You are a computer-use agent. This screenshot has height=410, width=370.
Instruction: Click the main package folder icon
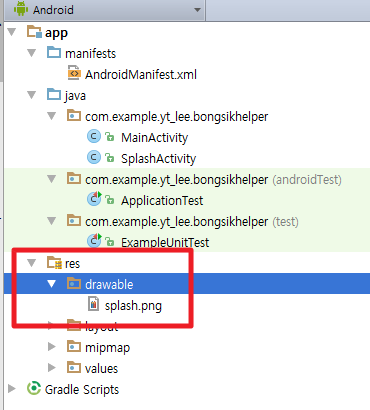74,116
